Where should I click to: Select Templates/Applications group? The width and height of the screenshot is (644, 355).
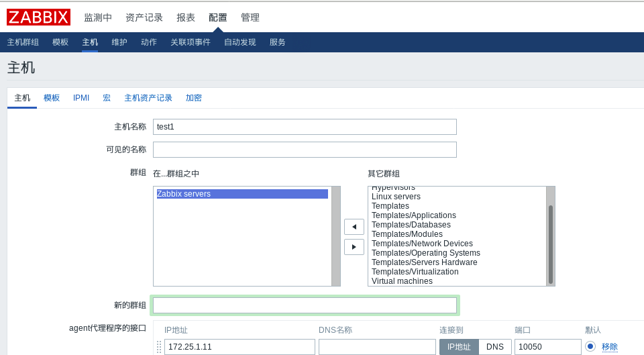click(414, 215)
